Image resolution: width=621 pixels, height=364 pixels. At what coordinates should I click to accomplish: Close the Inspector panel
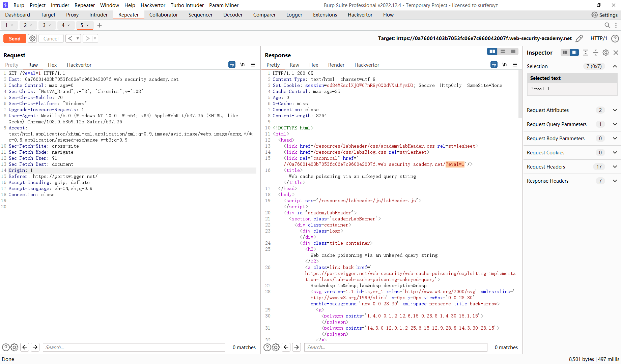616,52
